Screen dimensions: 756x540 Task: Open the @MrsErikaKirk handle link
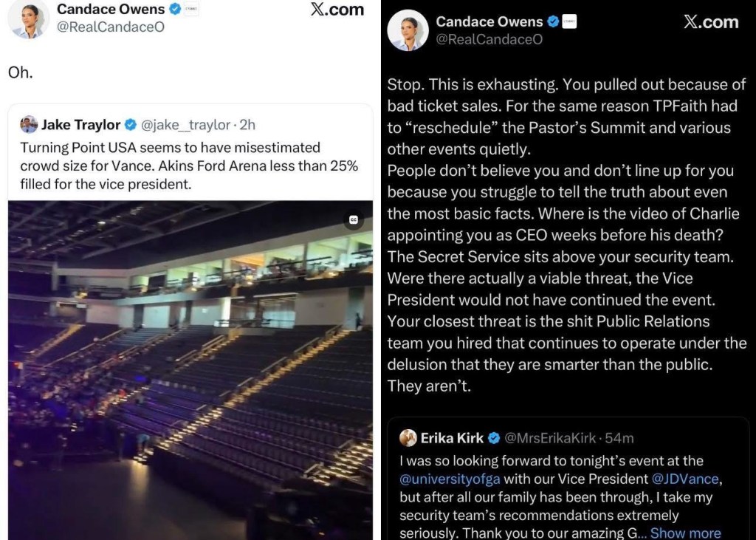pos(549,438)
